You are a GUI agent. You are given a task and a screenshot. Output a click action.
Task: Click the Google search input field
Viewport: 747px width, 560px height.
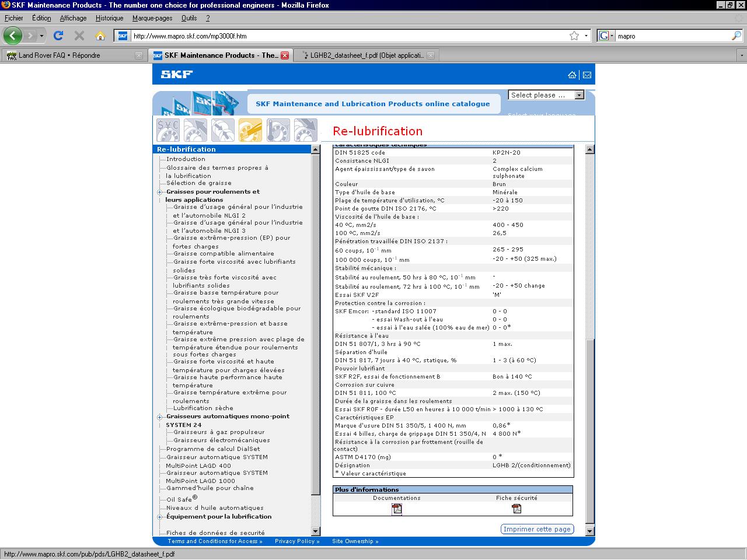pyautogui.click(x=671, y=36)
